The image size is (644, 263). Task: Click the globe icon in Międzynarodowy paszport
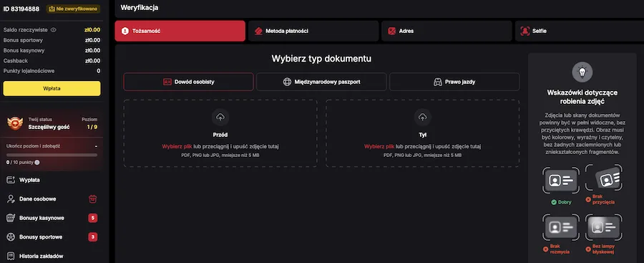coord(287,82)
